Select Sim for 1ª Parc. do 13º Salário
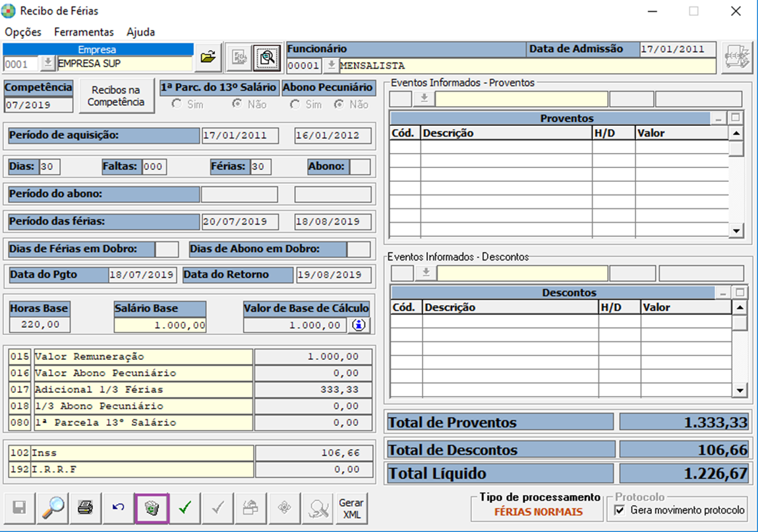Image resolution: width=758 pixels, height=532 pixels. [176, 104]
